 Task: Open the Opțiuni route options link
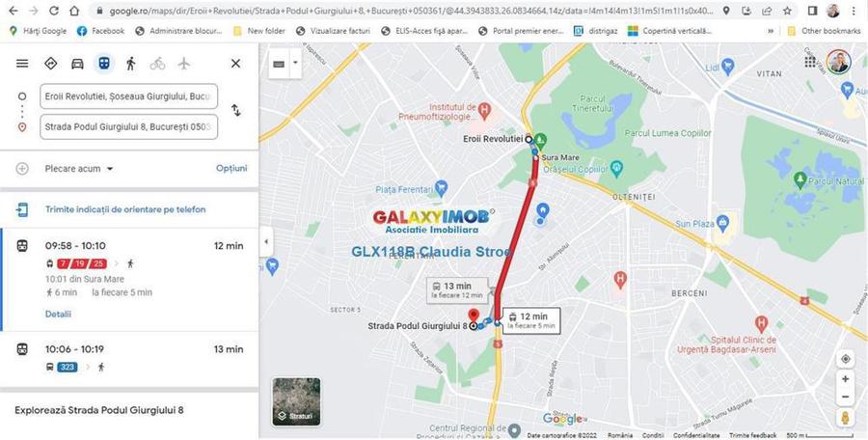(231, 169)
